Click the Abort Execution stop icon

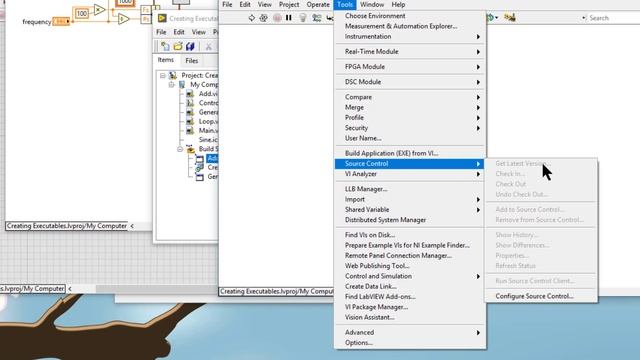pos(277,18)
